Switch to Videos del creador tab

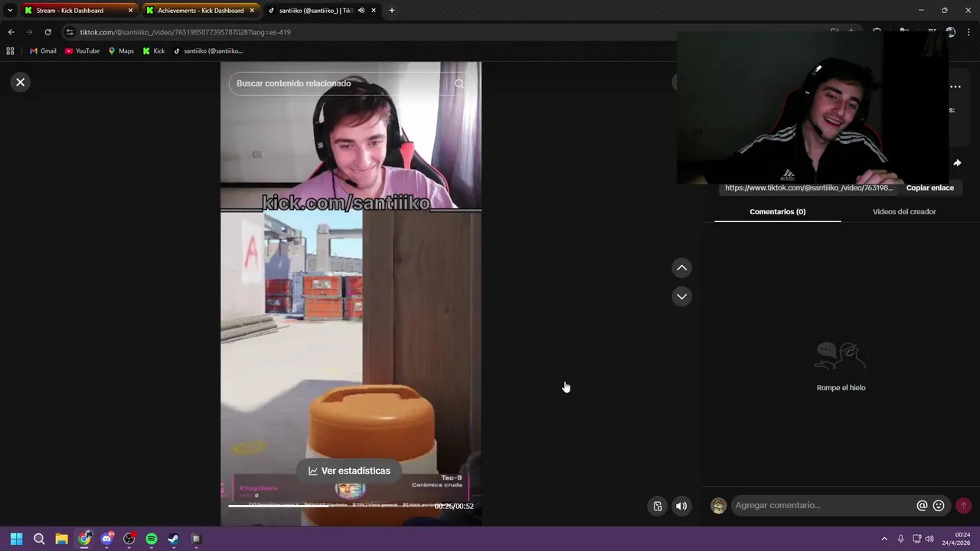(x=904, y=212)
